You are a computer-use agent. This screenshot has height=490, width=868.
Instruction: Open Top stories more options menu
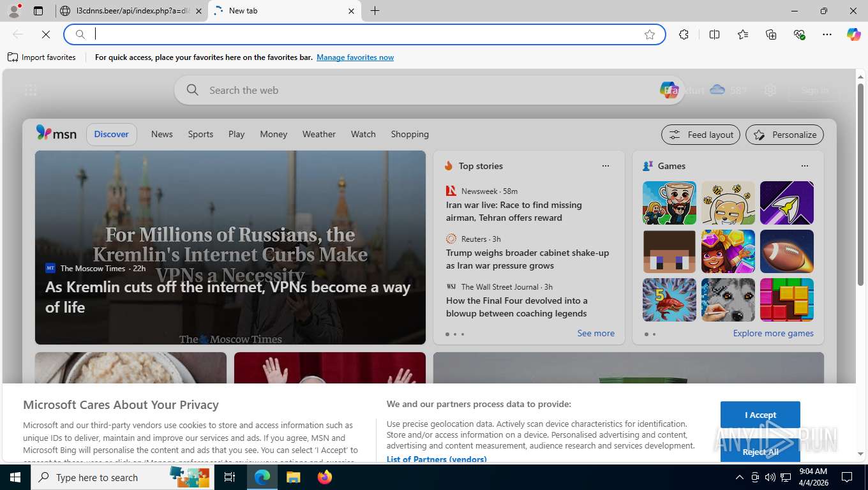click(606, 166)
